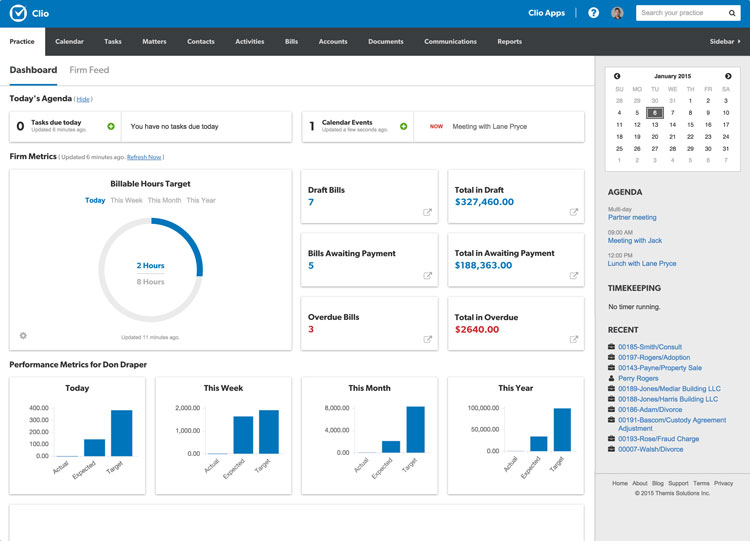
Task: Open Total in Overdue external link icon
Action: [x=574, y=339]
